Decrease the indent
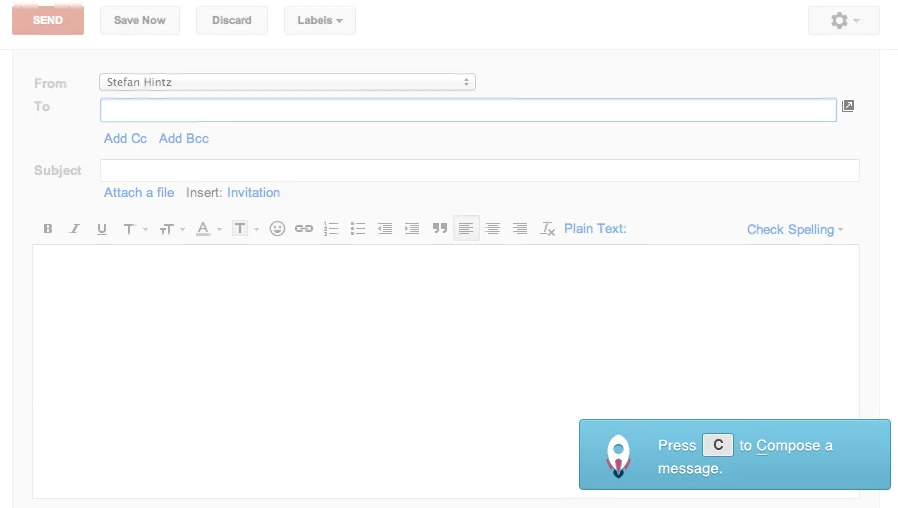This screenshot has height=508, width=898. 385,229
